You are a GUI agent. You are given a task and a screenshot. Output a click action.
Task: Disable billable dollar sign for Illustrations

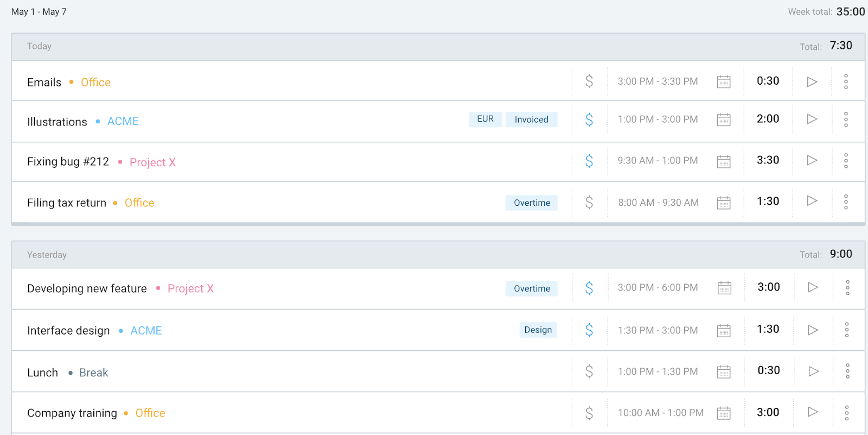coord(589,119)
